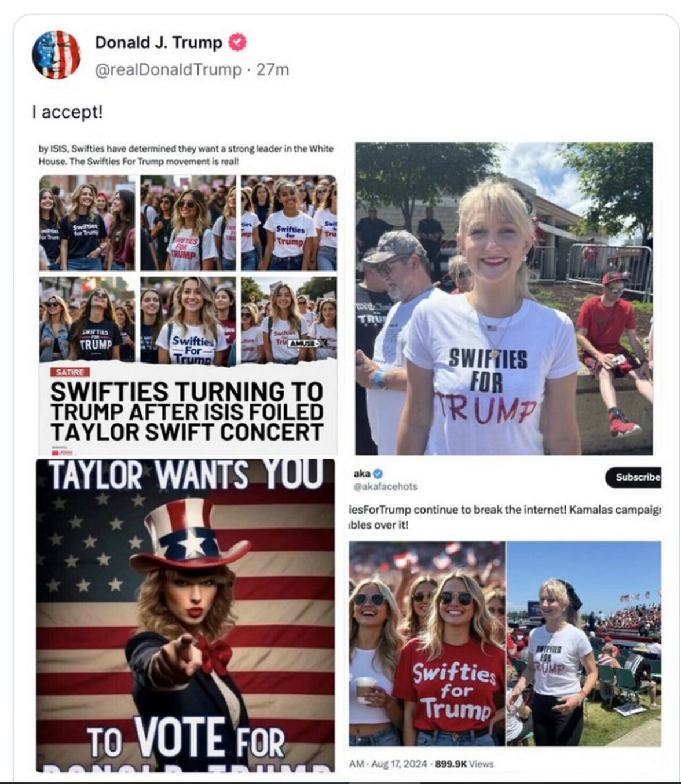Open the 'Swifties turning to Trump' headline image

tap(188, 299)
